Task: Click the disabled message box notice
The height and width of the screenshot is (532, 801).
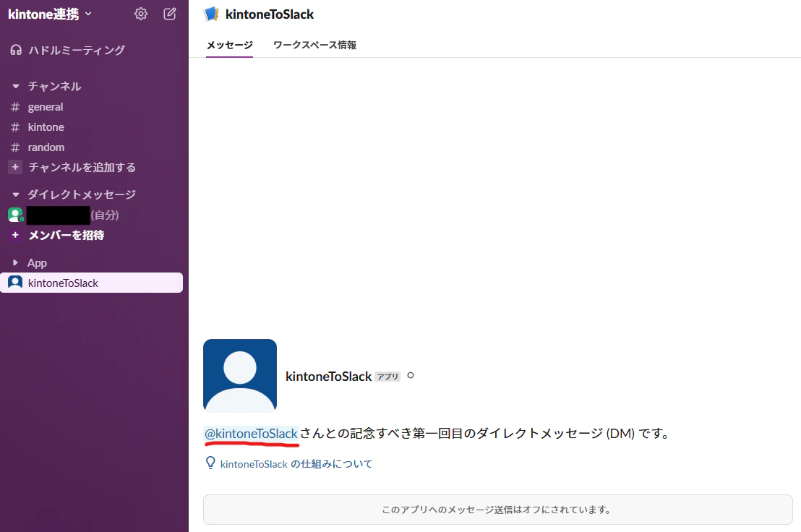Action: [x=497, y=510]
